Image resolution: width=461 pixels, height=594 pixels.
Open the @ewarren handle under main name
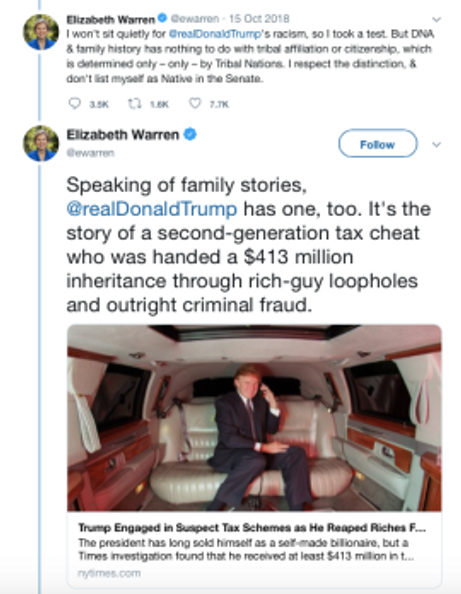[x=90, y=153]
